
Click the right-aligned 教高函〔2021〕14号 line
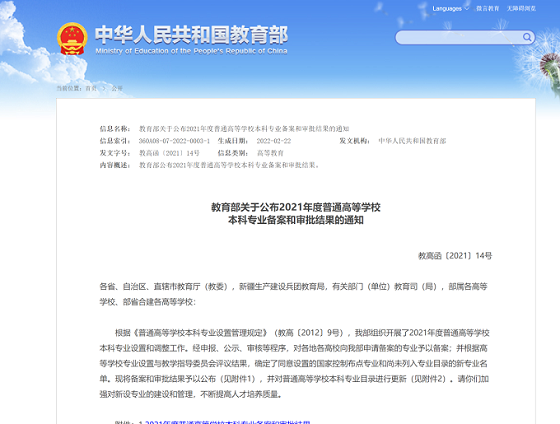pos(455,256)
